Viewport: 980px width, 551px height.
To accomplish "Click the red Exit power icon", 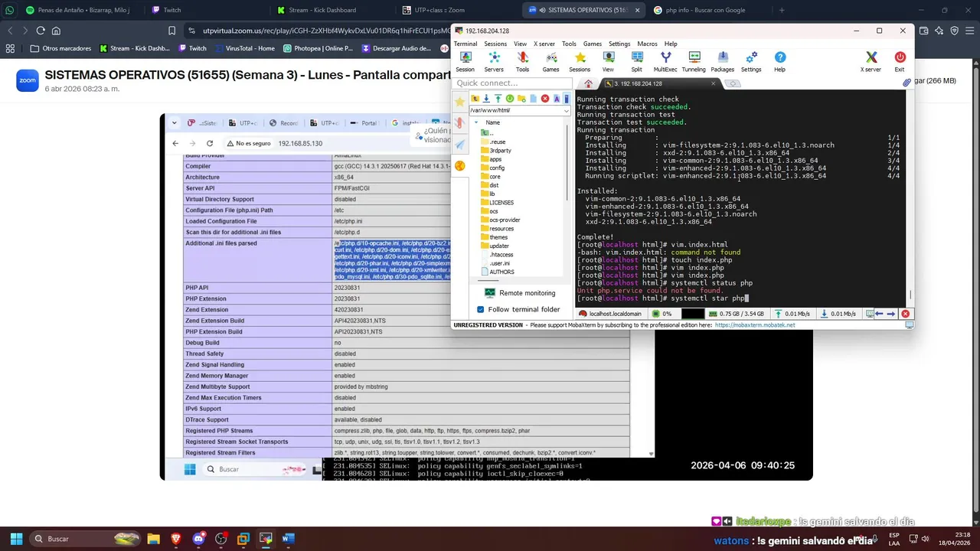I will click(x=900, y=61).
